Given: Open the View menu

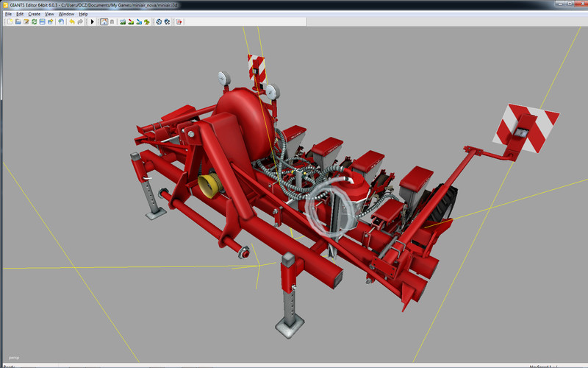Looking at the screenshot, I should (x=49, y=14).
